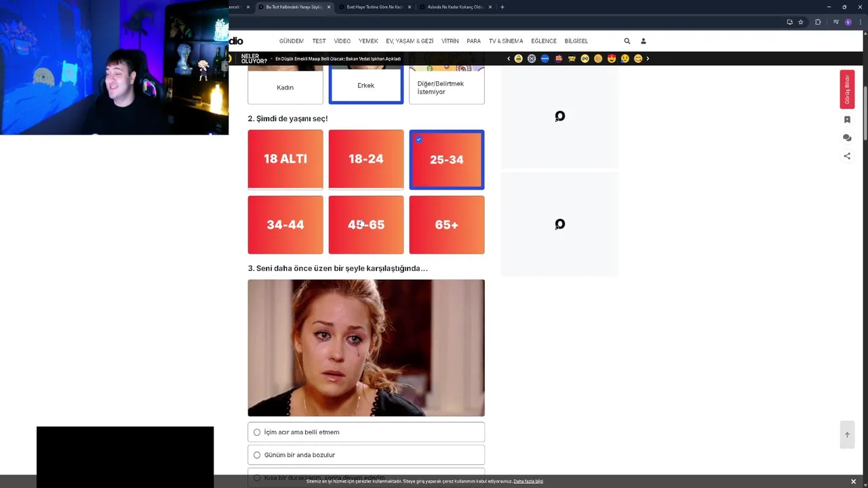
Task: Click the browser bookmark star icon
Action: point(801,22)
